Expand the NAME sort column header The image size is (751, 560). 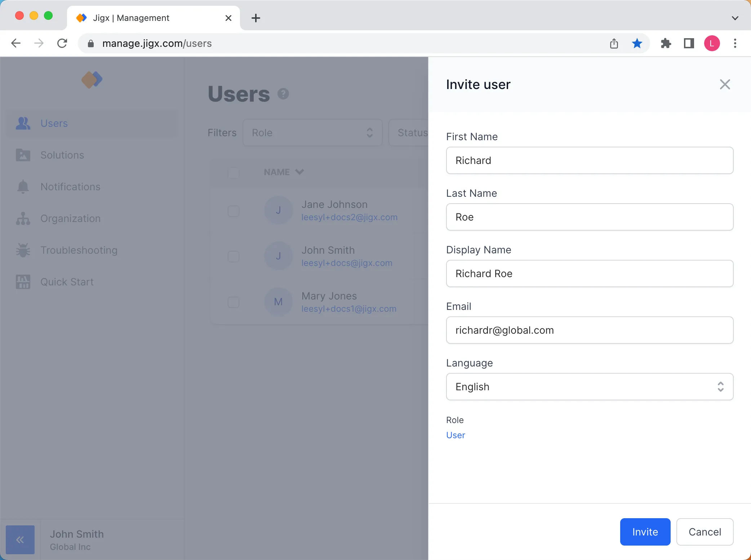[x=284, y=172]
